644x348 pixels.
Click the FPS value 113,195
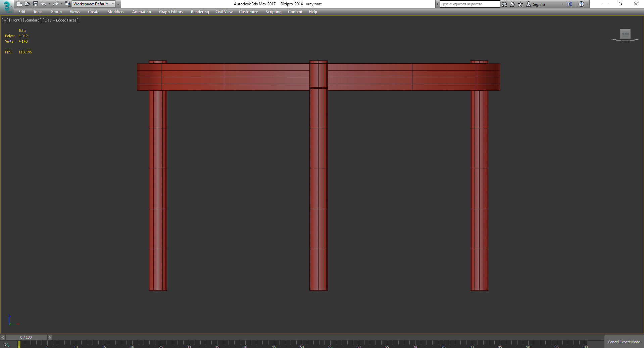[26, 52]
